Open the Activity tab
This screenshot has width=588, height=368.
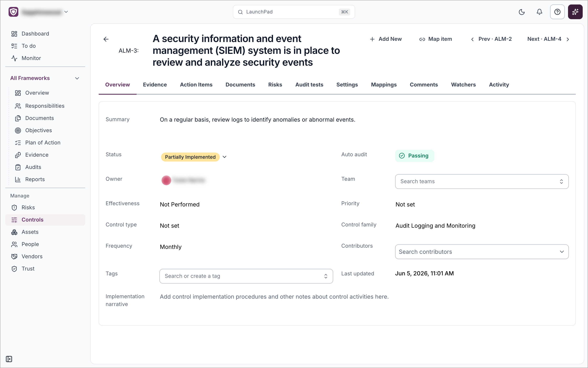[499, 85]
